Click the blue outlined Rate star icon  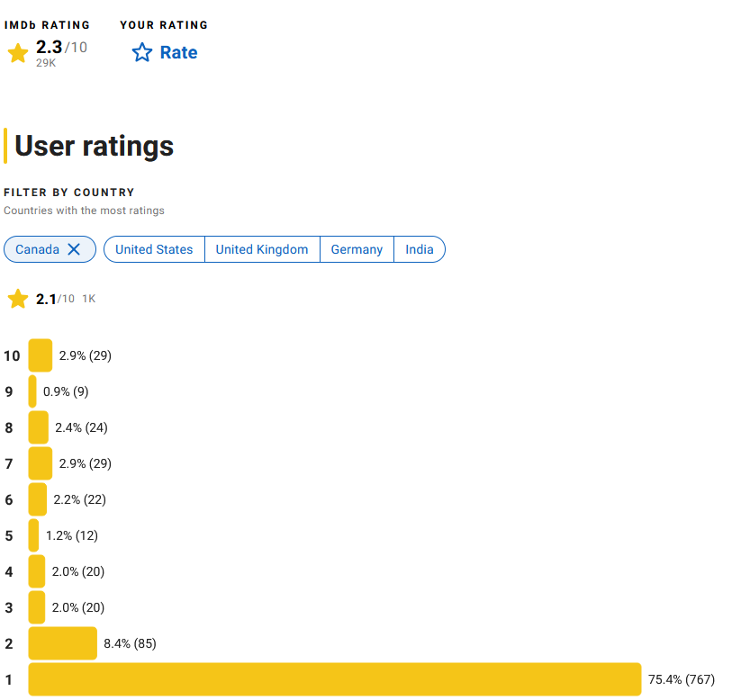[x=142, y=53]
